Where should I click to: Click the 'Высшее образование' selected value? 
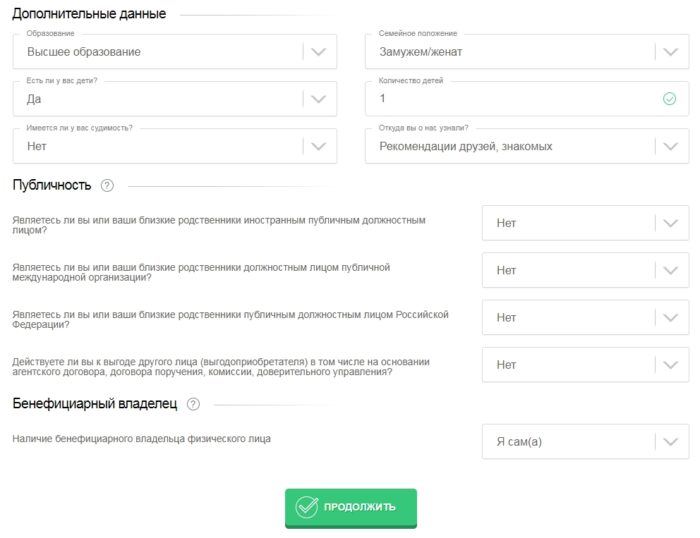[x=84, y=52]
